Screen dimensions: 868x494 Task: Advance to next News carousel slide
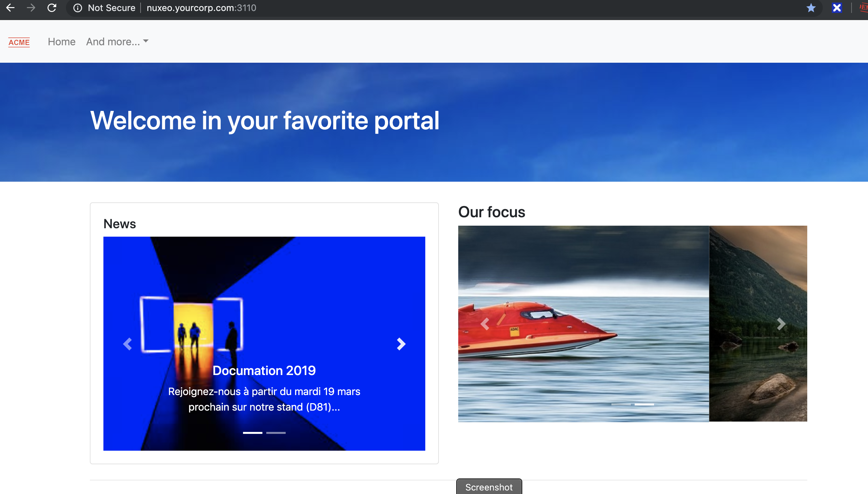point(401,344)
